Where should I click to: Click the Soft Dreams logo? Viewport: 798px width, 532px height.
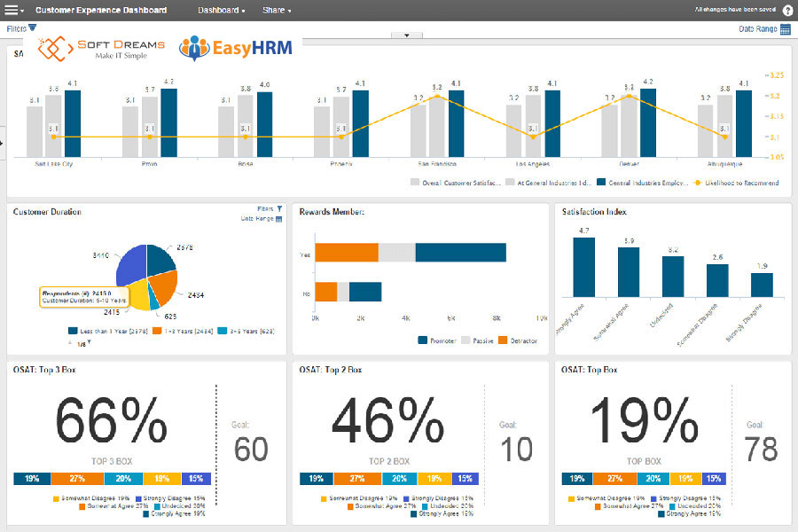click(x=100, y=47)
